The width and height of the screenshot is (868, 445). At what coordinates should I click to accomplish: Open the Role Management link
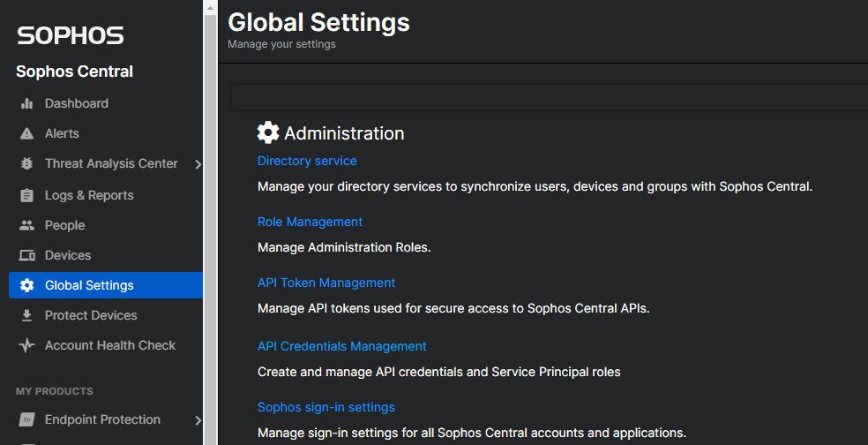310,222
